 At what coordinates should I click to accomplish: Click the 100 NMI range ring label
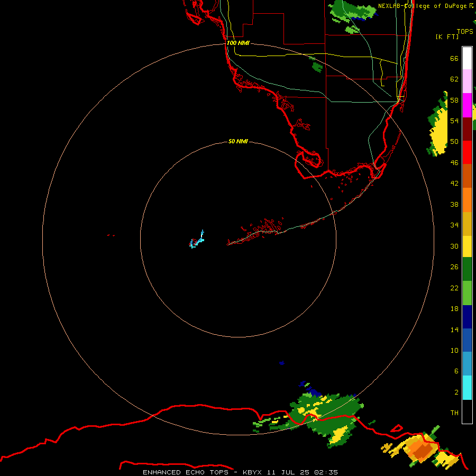(238, 43)
